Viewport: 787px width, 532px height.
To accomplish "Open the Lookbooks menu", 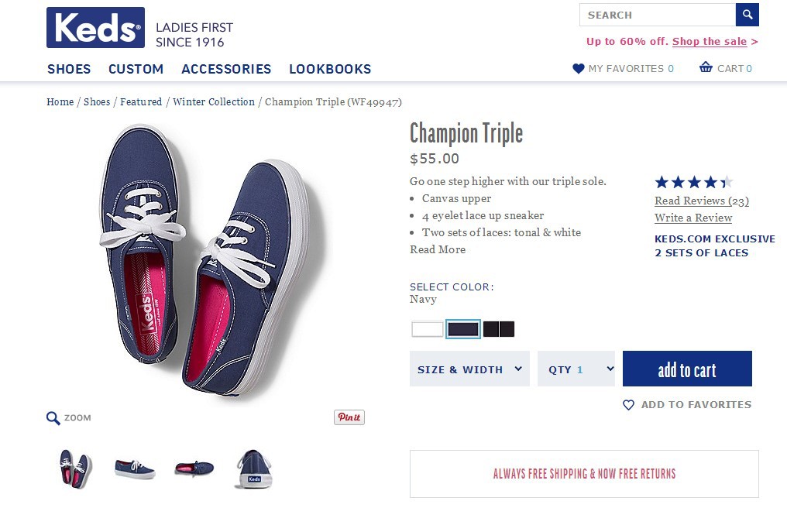I will click(x=330, y=69).
